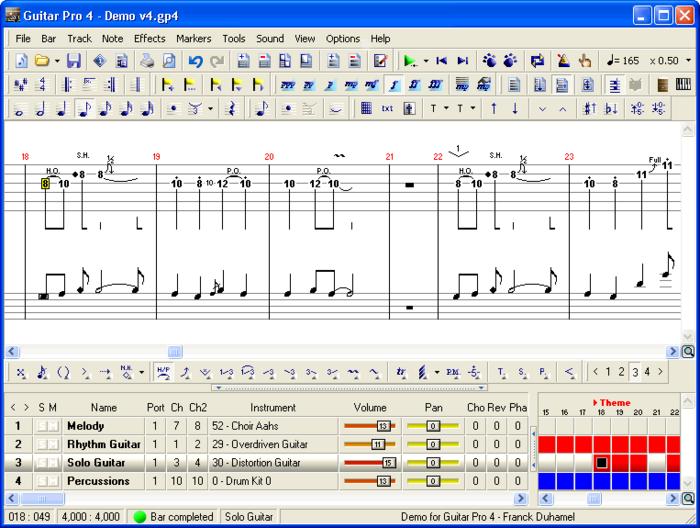Open the Options menu
The image size is (700, 528).
[x=342, y=39]
